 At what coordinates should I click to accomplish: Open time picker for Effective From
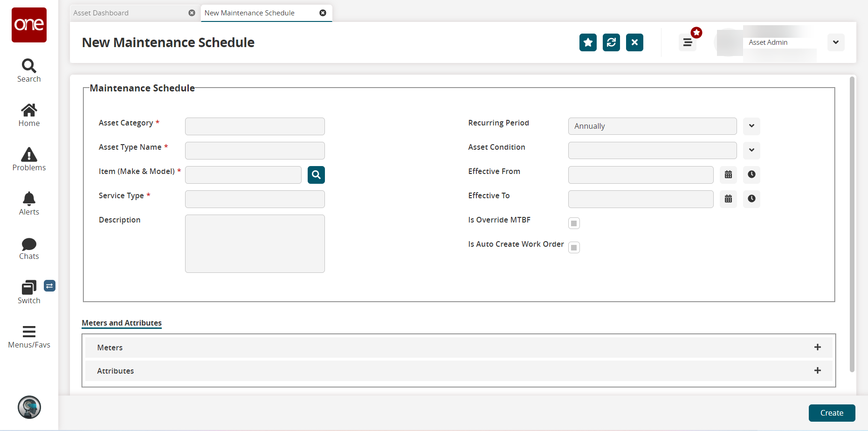(x=751, y=174)
